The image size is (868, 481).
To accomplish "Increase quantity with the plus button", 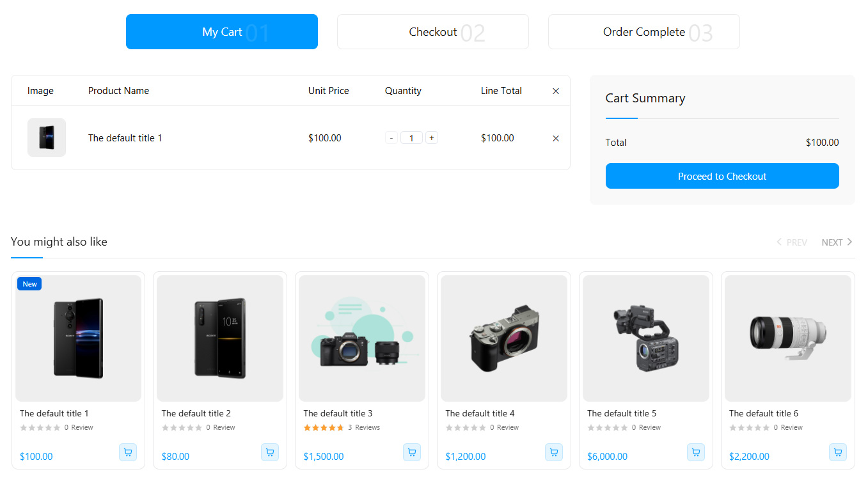I will click(x=432, y=138).
